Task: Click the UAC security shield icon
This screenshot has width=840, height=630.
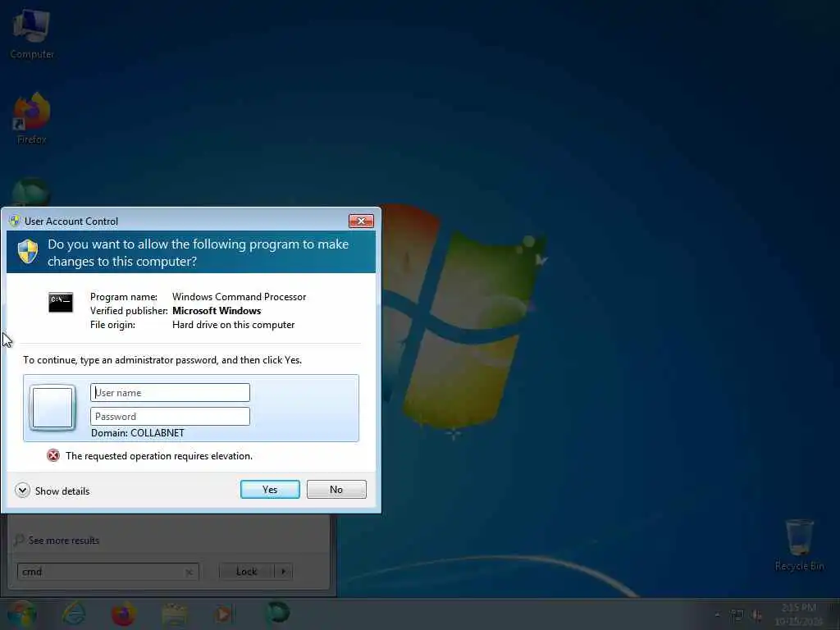Action: [28, 252]
